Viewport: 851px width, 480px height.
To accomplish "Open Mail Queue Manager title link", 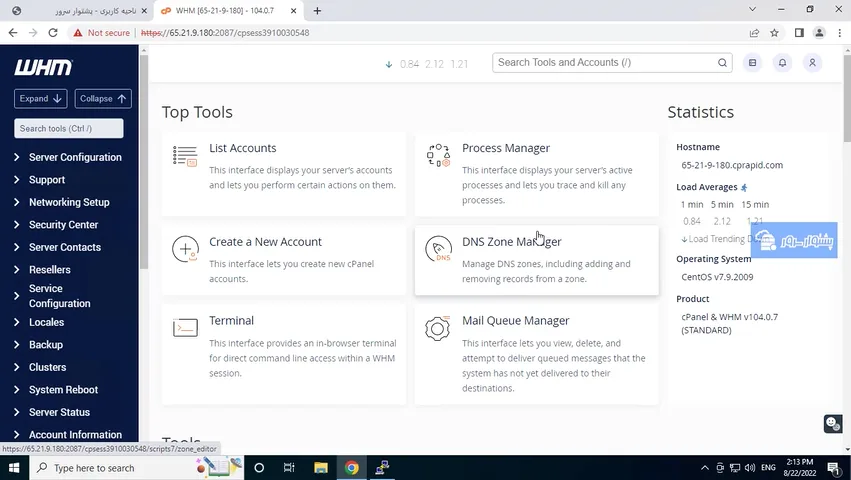I will point(516,321).
